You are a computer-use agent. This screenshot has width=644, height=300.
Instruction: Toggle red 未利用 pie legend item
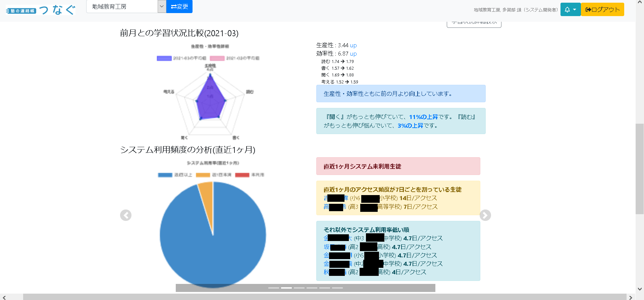pos(250,175)
